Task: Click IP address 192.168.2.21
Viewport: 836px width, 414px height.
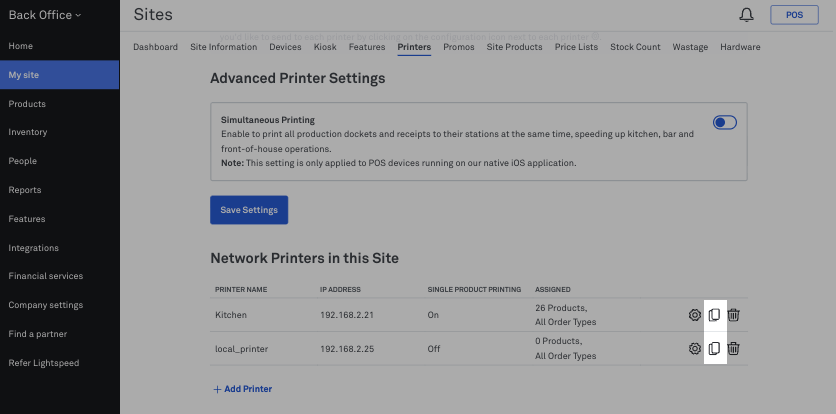Action: (347, 315)
